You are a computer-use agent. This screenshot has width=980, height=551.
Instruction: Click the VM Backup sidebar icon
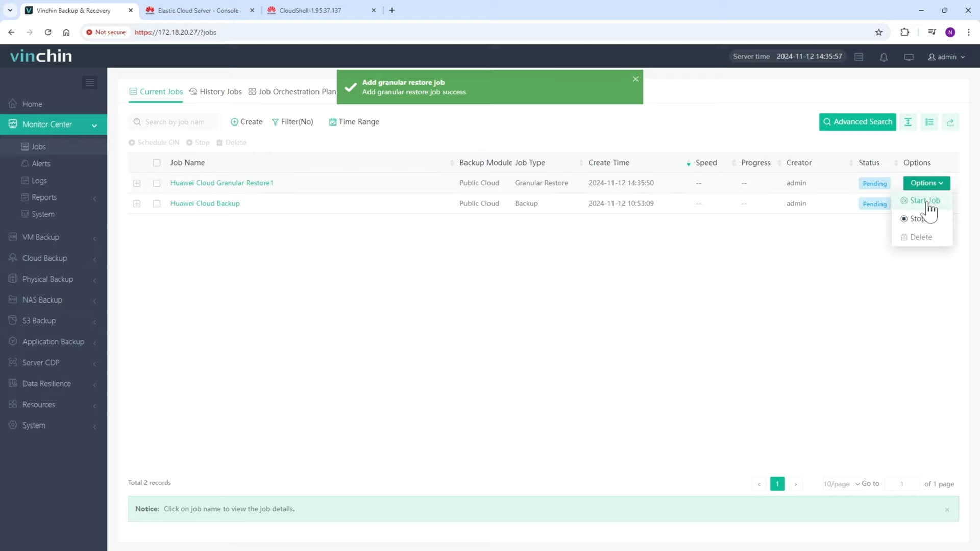[13, 237]
